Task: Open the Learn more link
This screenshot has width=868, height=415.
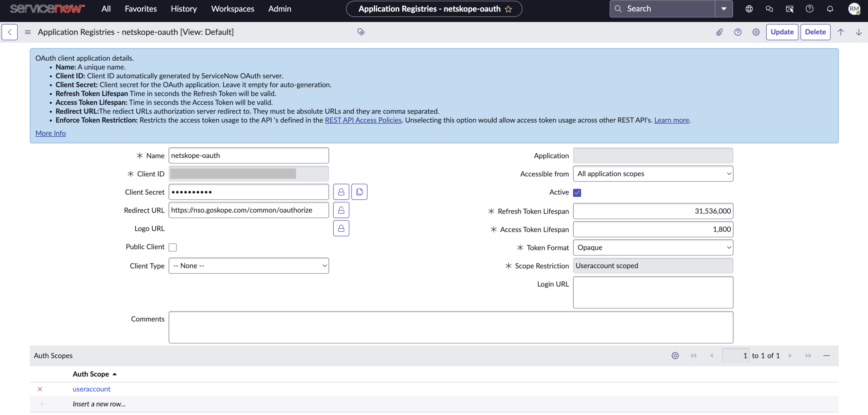Action: (672, 120)
